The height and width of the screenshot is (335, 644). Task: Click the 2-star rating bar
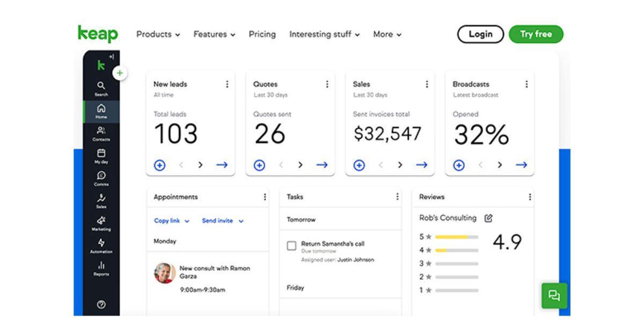457,277
